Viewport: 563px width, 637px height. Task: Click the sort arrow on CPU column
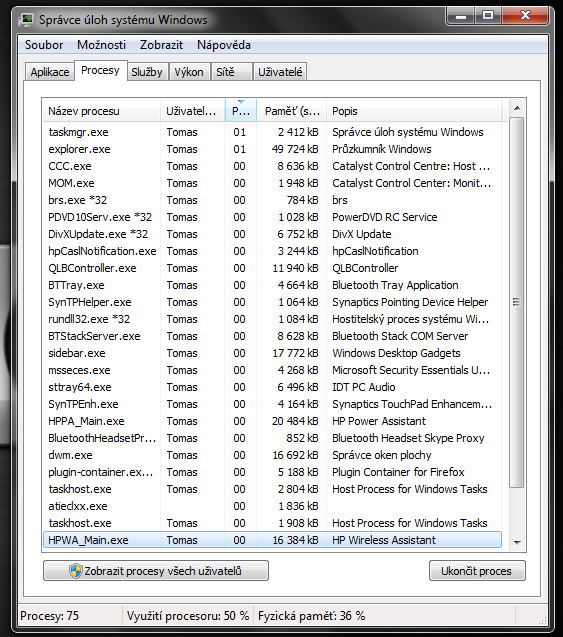click(241, 102)
